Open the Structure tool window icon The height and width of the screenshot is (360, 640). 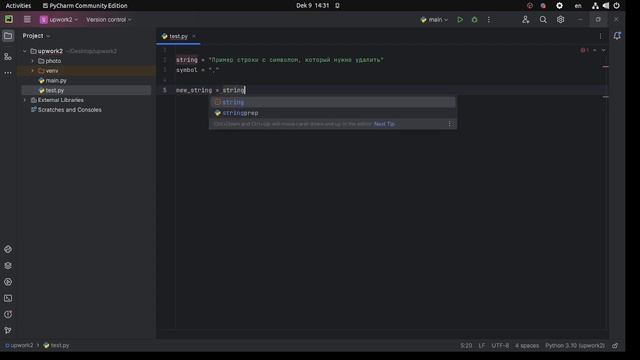coord(8,57)
